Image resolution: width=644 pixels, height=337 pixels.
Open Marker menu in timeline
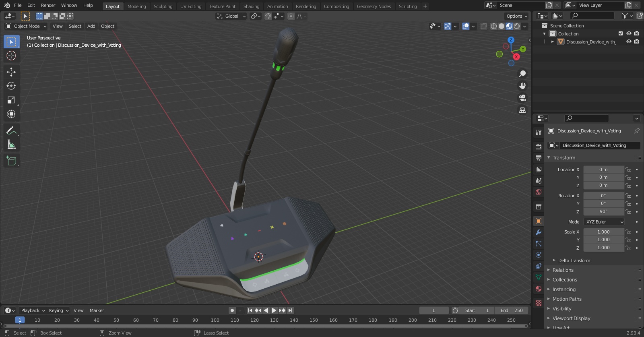(x=97, y=310)
